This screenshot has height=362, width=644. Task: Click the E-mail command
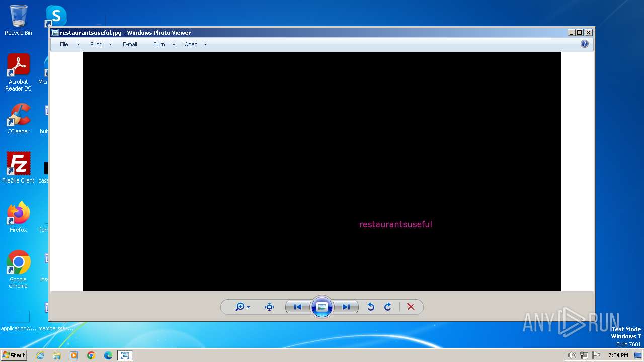[x=130, y=44]
